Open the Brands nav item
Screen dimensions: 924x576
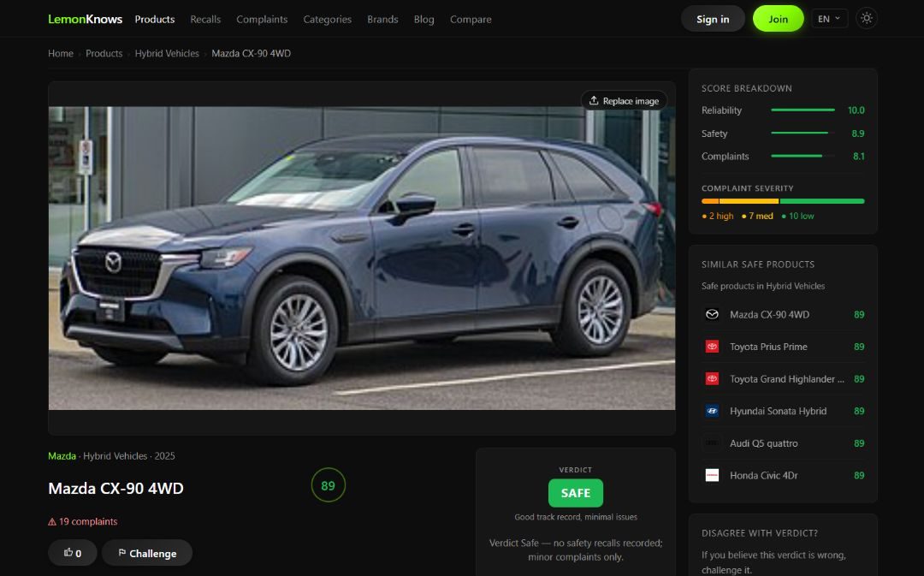coord(382,19)
